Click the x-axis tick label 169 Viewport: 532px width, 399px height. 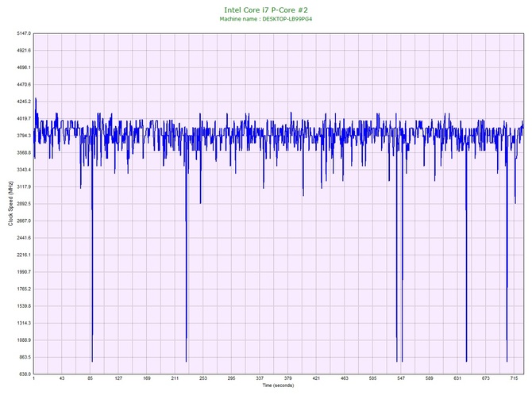point(147,378)
